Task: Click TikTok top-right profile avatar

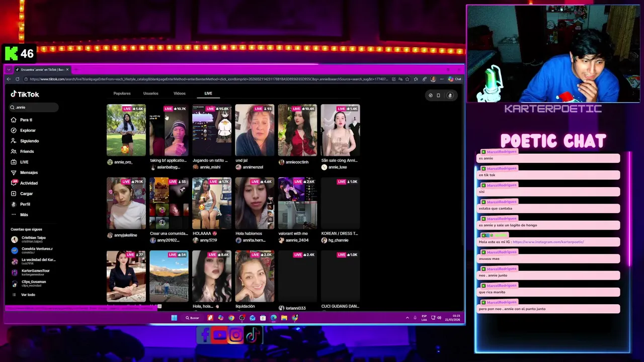Action: point(450,95)
